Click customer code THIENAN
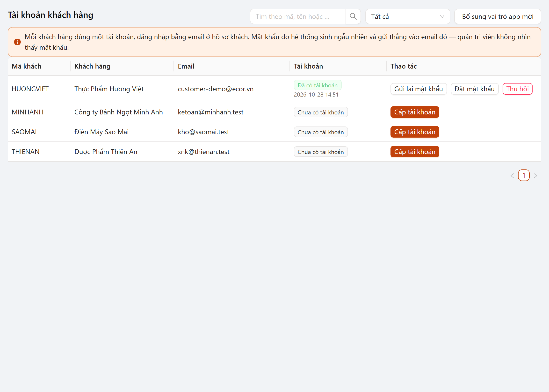The width and height of the screenshot is (549, 392). click(x=26, y=152)
